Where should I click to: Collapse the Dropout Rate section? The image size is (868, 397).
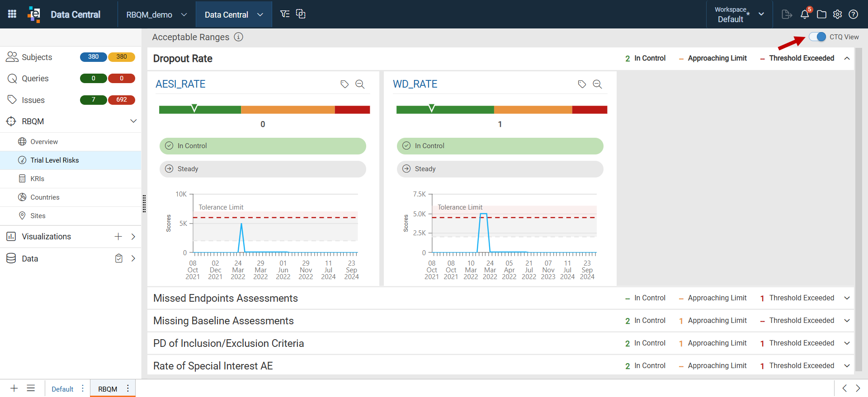(847, 58)
